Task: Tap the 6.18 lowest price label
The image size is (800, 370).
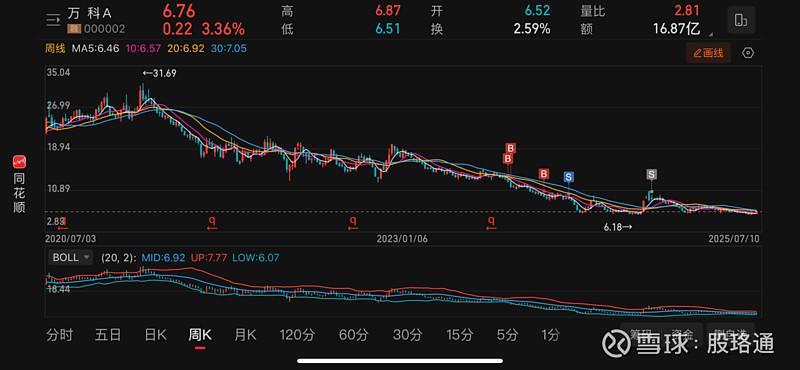Action: pyautogui.click(x=618, y=227)
